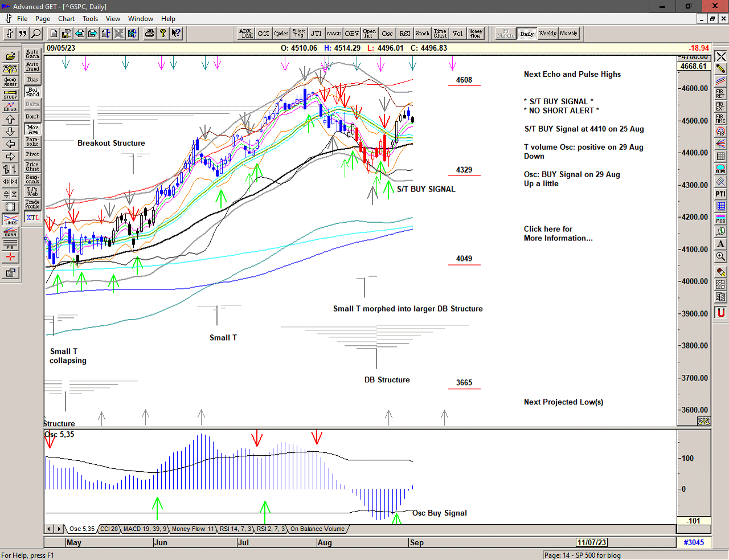Image resolution: width=729 pixels, height=560 pixels.
Task: Switch to the On Balance Volume tab
Action: pos(317,529)
